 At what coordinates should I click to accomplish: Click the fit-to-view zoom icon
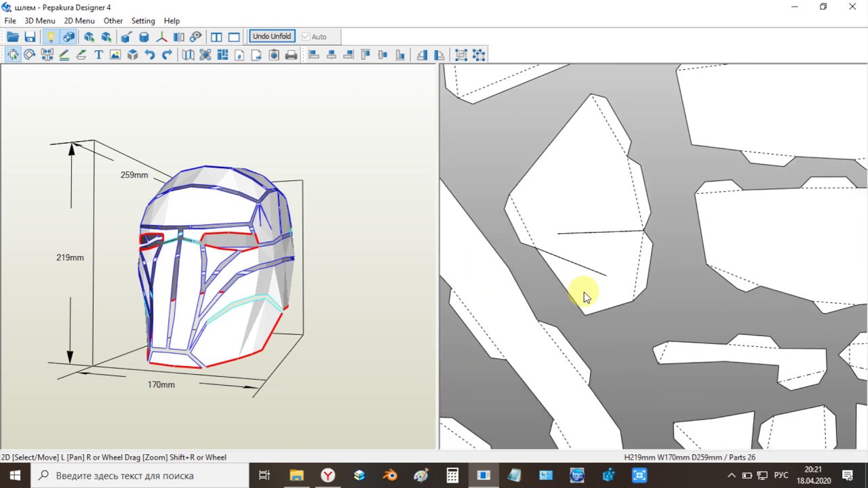pyautogui.click(x=205, y=55)
